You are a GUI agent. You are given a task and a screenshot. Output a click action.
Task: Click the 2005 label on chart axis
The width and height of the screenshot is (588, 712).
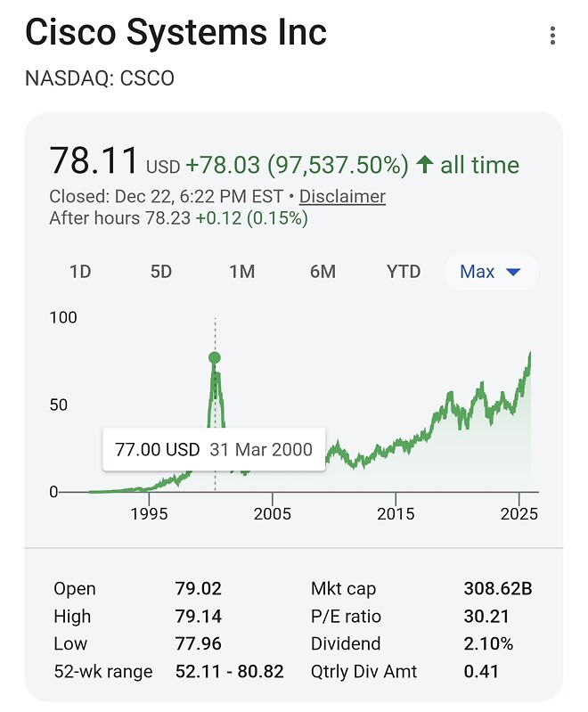(273, 514)
